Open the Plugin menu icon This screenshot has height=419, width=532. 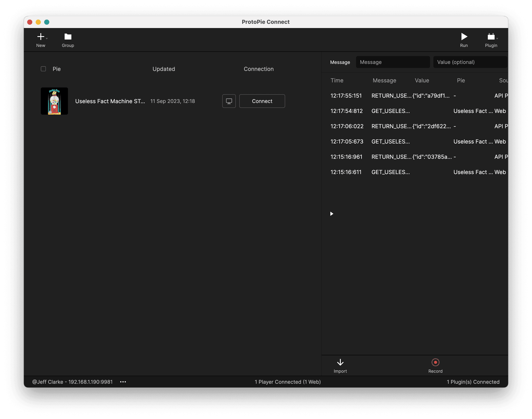coord(491,37)
